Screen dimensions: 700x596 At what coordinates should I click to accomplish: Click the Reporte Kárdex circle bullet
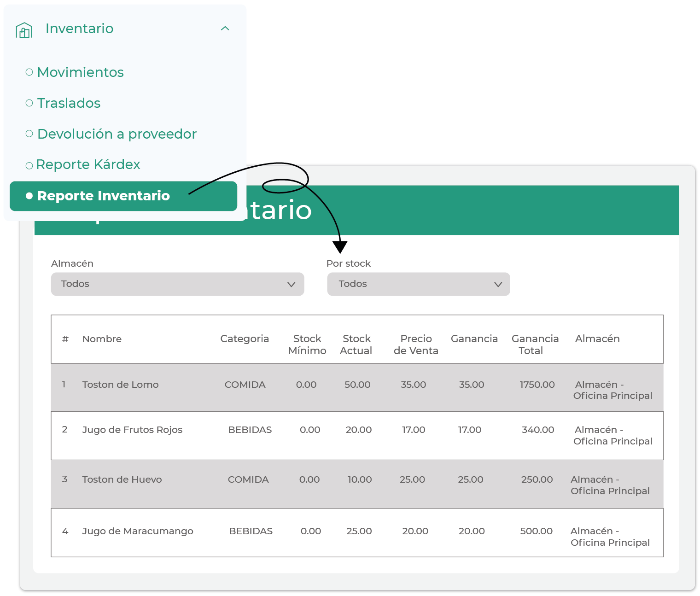(x=29, y=165)
